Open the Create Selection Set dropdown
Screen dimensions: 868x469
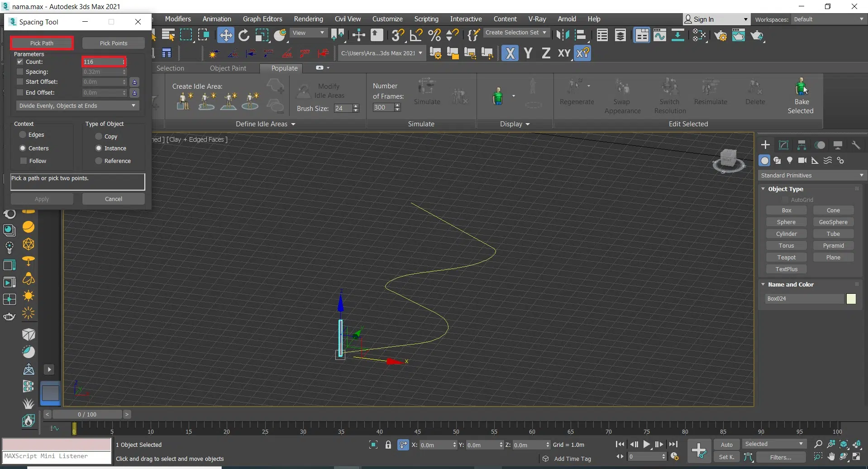(x=515, y=33)
